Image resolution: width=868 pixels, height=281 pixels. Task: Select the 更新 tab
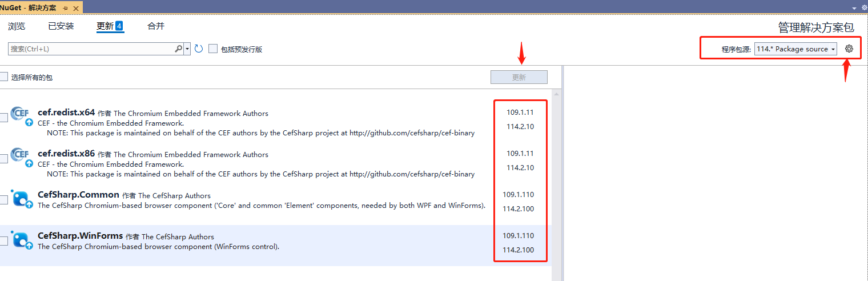[110, 26]
